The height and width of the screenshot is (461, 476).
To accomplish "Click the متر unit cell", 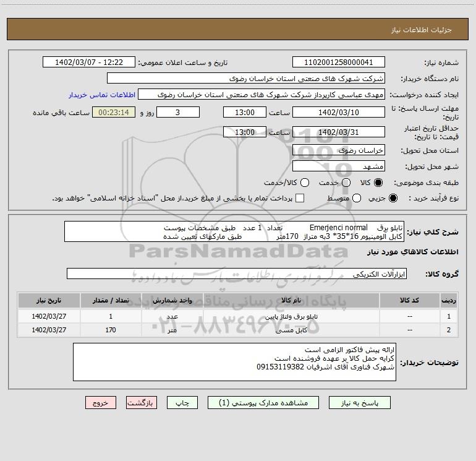I will tap(172, 330).
